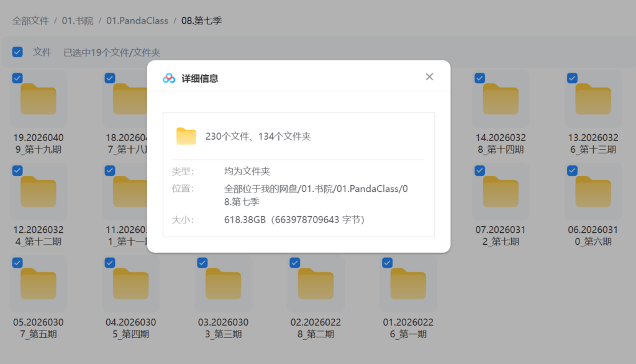
Task: Open the folder 14.20260328_第十四期
Action: (499, 99)
